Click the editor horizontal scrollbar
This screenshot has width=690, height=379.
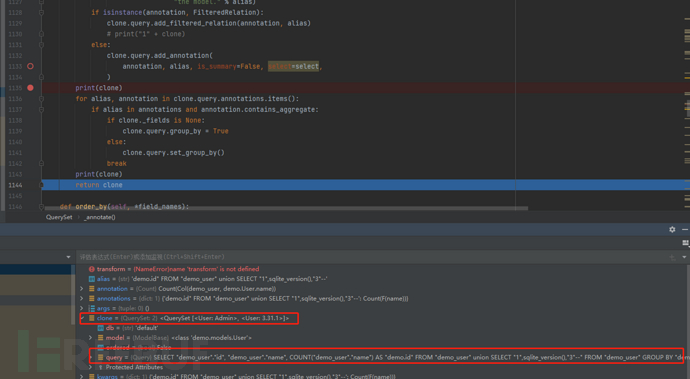286,208
